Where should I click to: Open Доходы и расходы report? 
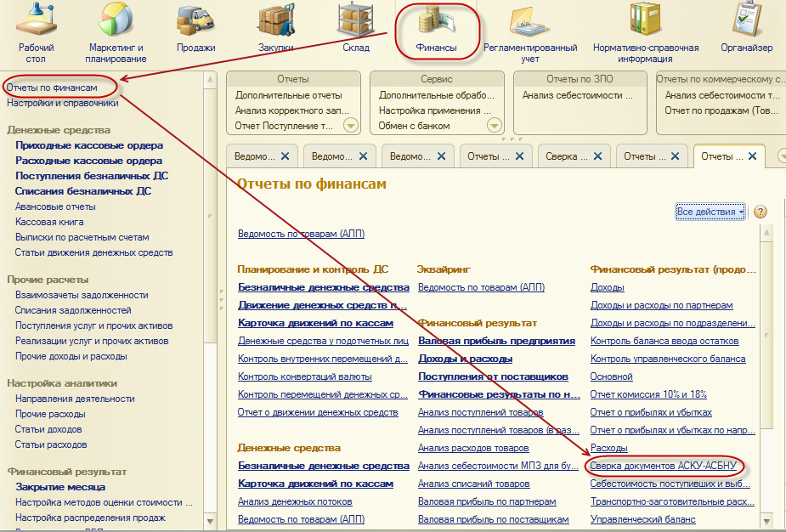(465, 359)
